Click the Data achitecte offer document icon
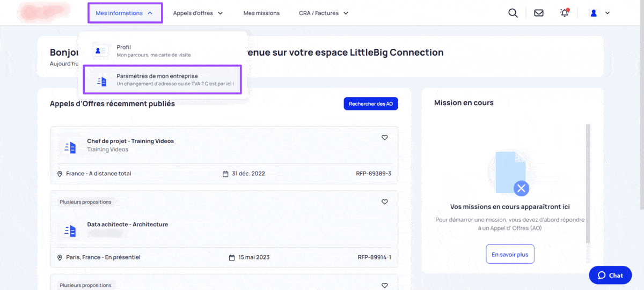The width and height of the screenshot is (644, 290). coord(70,231)
